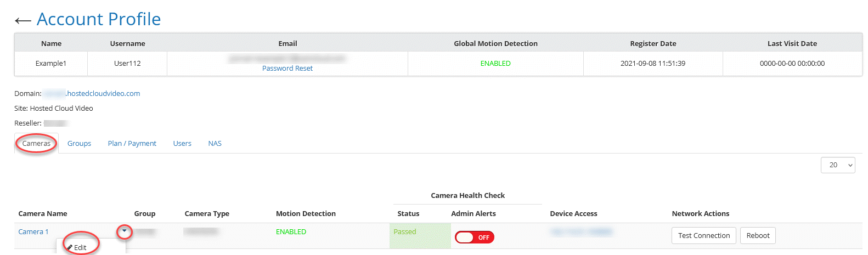Click the Camera Name column header

(43, 214)
